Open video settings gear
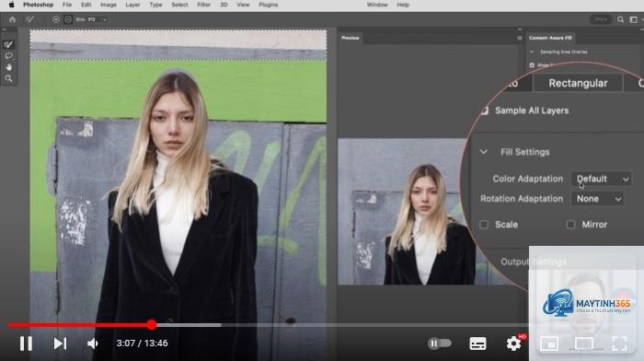This screenshot has width=644, height=361. pos(513,344)
